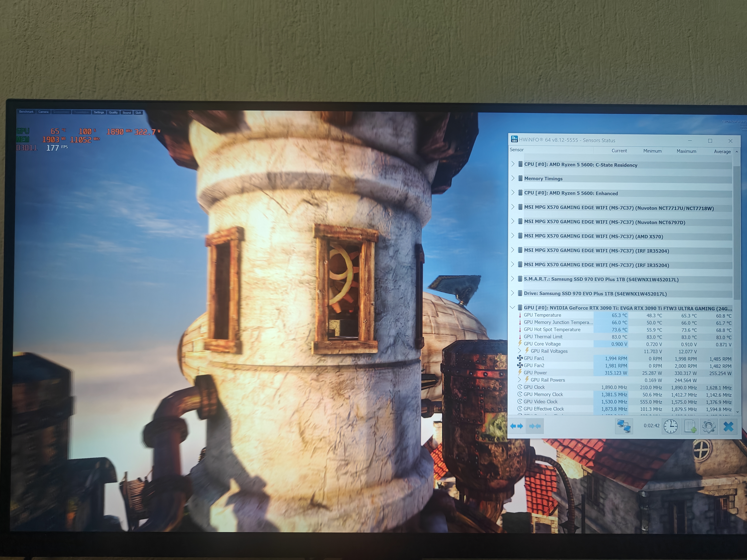The width and height of the screenshot is (747, 560).
Task: Click the GPU Memory Clock icon
Action: pyautogui.click(x=520, y=394)
